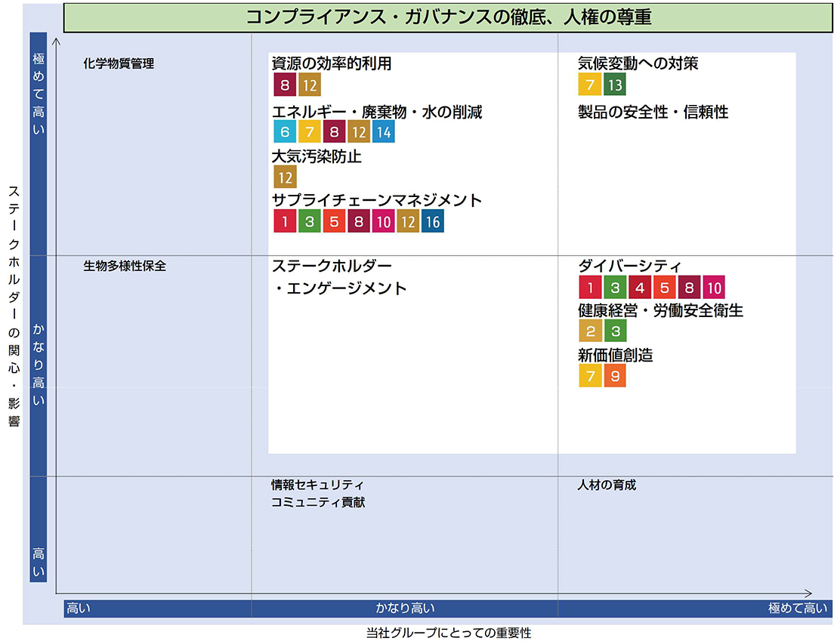Screen dimensions: 834x644
Task: Click the SDG 4 badge under ダイバーシティ
Action: [x=640, y=288]
